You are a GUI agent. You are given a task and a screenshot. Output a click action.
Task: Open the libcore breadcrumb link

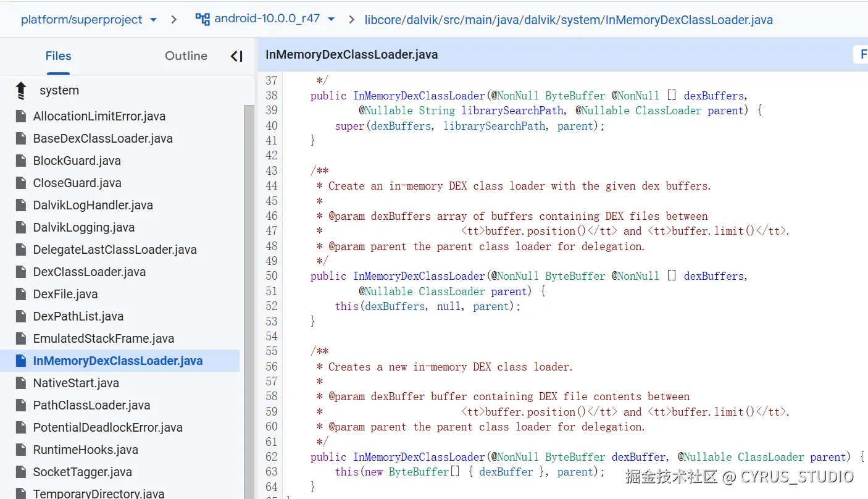tap(383, 20)
